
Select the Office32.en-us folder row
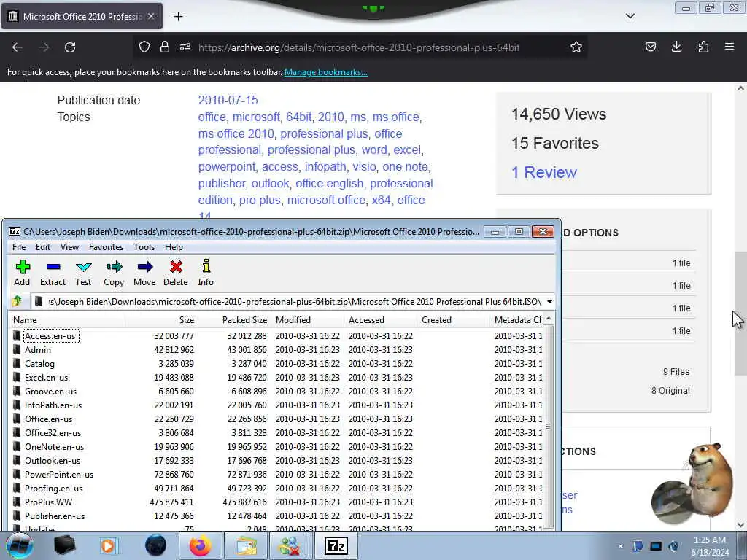[x=276, y=433]
